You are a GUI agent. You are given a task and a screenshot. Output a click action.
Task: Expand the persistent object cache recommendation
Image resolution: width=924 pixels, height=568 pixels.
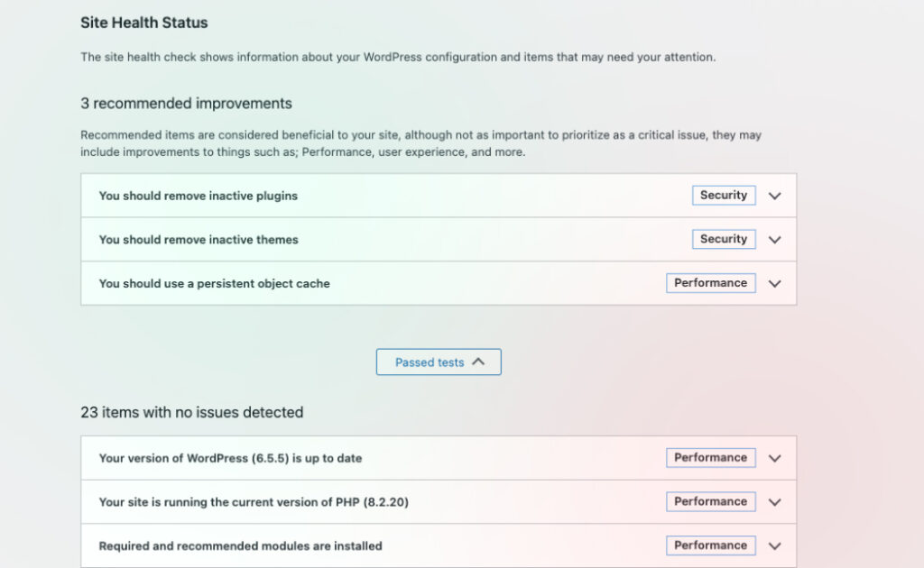click(774, 283)
